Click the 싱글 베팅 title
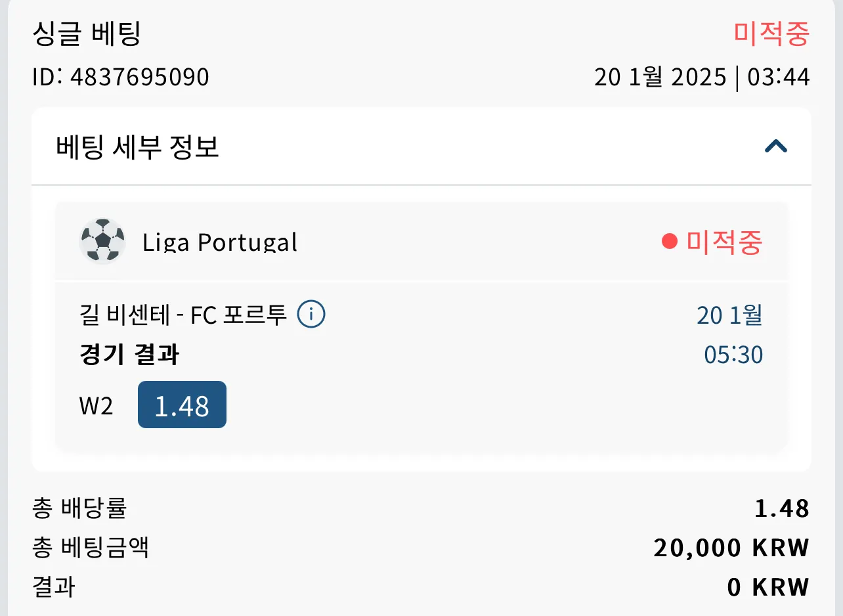The height and width of the screenshot is (616, 843). pyautogui.click(x=87, y=34)
